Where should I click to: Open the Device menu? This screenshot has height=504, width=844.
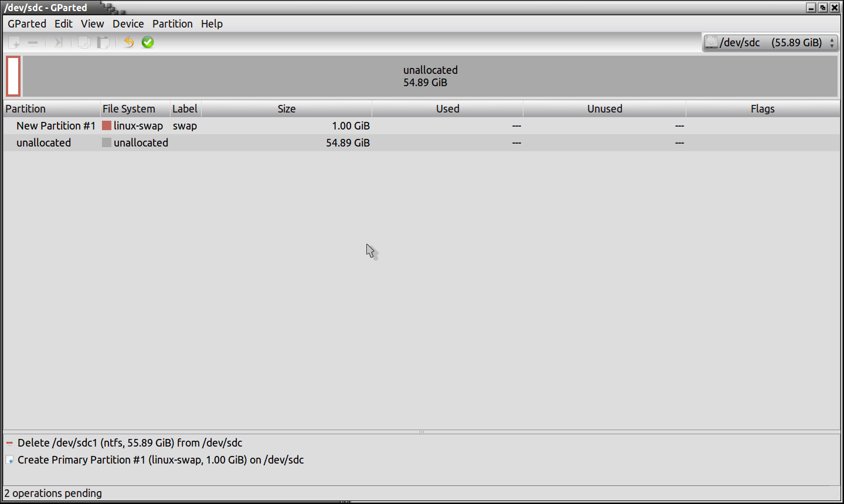coord(128,23)
